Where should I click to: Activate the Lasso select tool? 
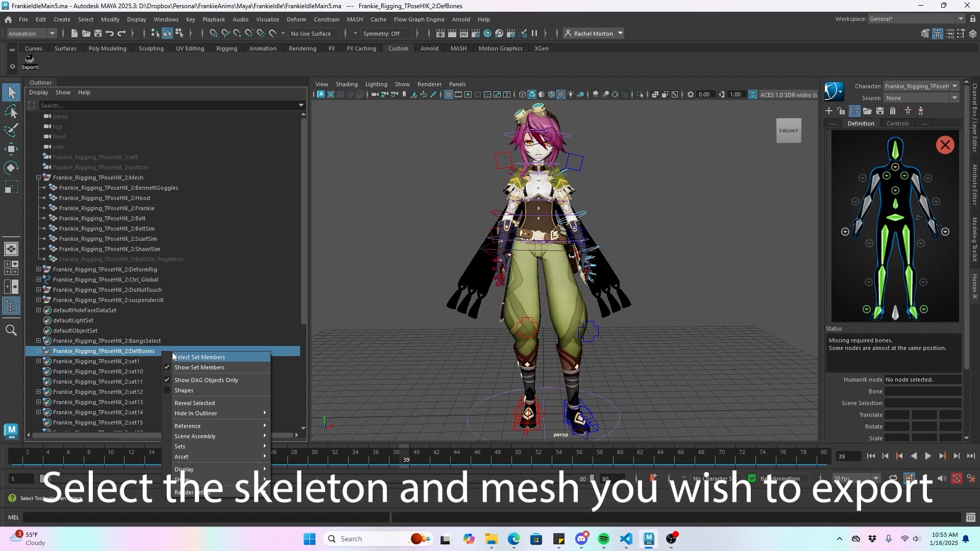11,111
